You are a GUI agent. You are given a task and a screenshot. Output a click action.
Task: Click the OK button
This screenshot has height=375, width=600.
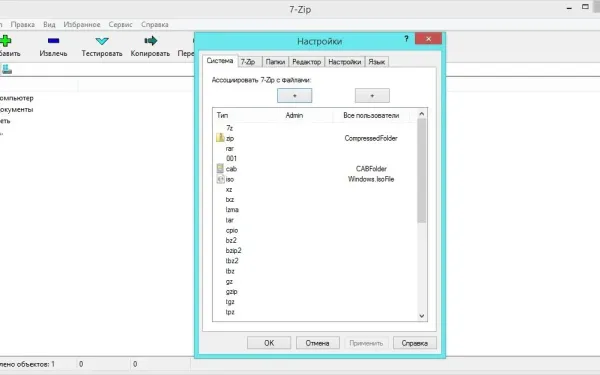tap(269, 343)
